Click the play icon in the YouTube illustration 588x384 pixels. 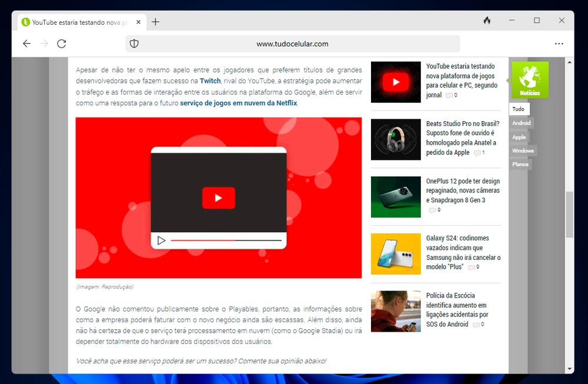point(218,198)
